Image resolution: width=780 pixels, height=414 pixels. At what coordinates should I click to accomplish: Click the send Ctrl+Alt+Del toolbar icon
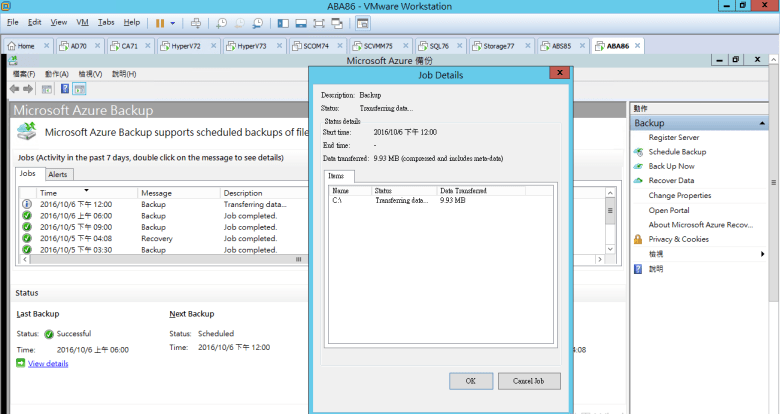click(x=196, y=22)
